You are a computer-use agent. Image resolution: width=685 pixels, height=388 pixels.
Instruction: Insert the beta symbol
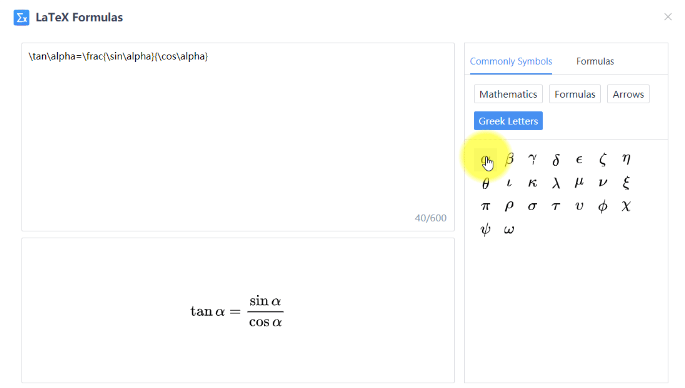(x=509, y=159)
